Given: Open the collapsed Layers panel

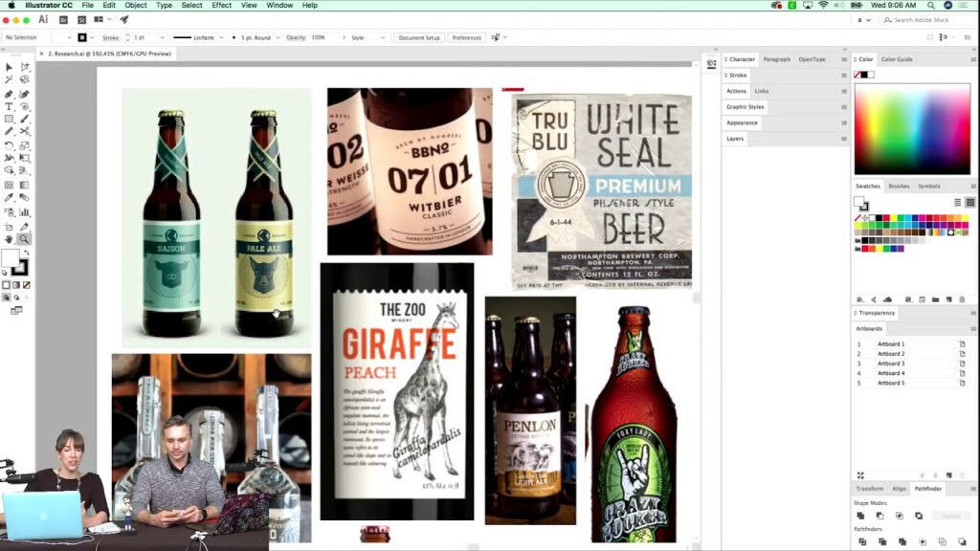Looking at the screenshot, I should (x=735, y=139).
